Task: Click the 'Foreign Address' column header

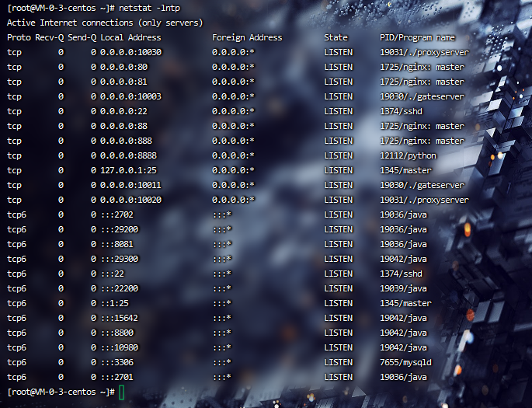Action: (247, 37)
